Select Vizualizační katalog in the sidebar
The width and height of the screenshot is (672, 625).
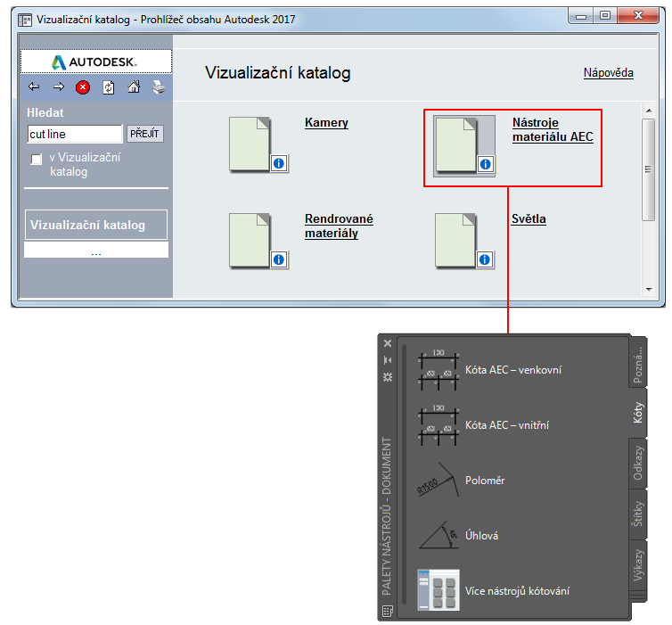coord(96,225)
